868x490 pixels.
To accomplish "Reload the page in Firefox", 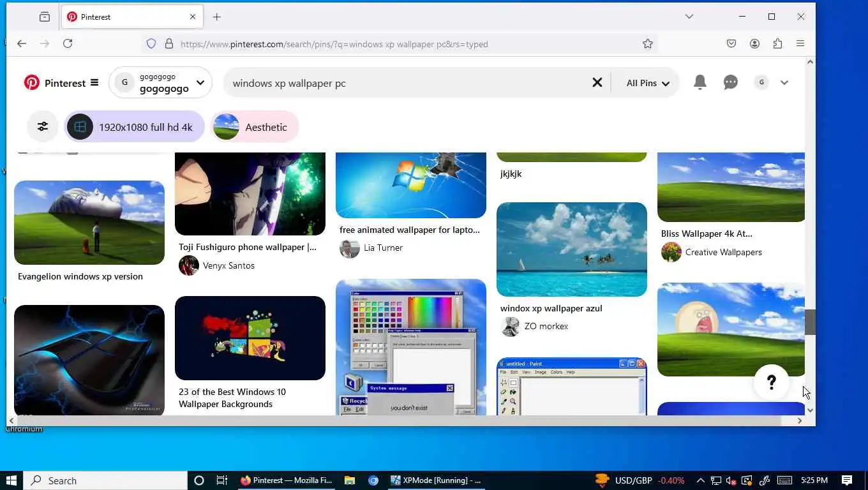I will (68, 43).
